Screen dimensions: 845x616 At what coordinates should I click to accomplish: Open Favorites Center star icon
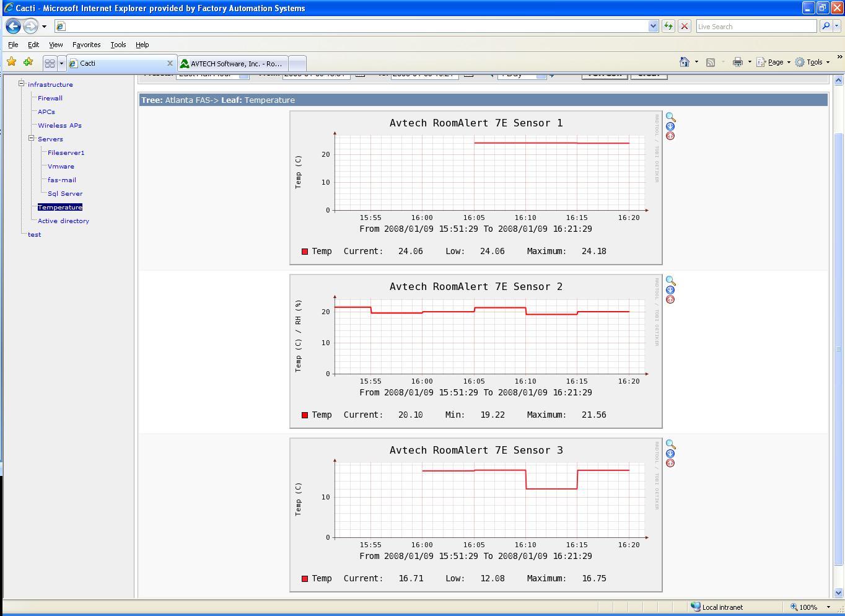tap(11, 61)
